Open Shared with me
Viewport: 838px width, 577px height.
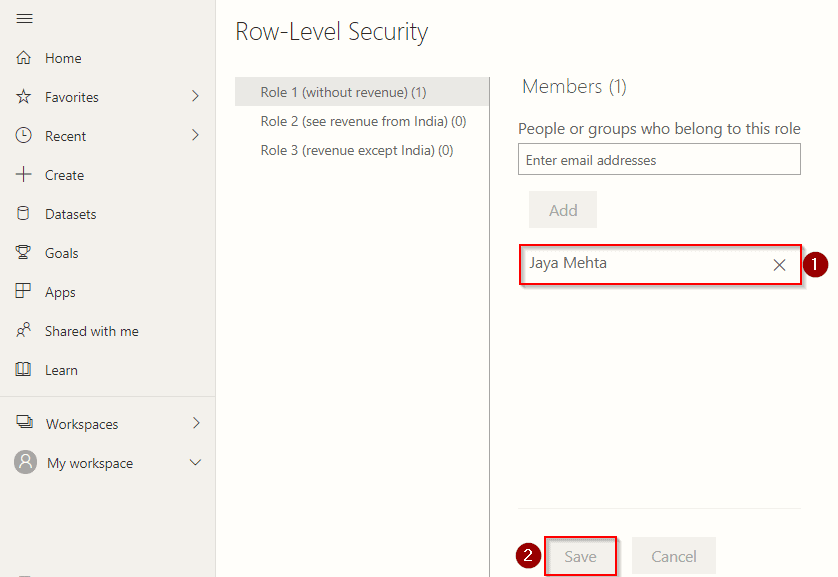(24, 330)
